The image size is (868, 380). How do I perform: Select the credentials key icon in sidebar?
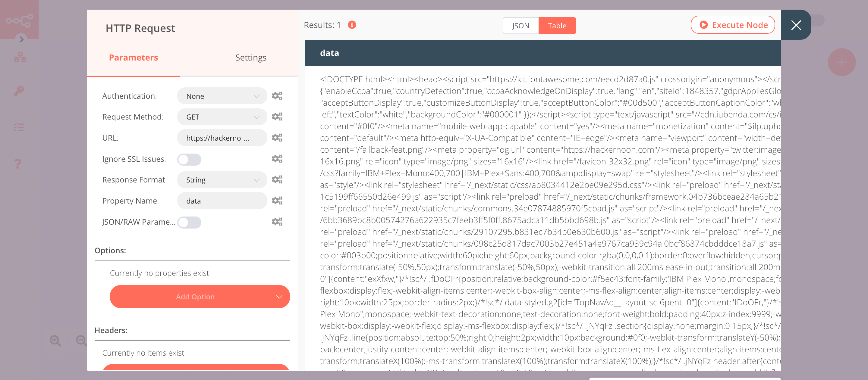click(x=19, y=90)
